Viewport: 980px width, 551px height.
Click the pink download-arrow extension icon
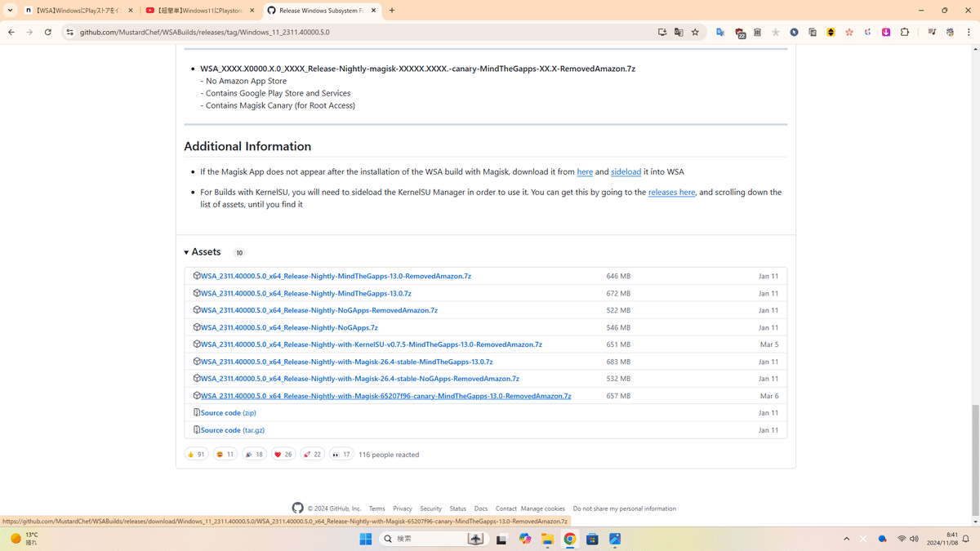pyautogui.click(x=886, y=32)
